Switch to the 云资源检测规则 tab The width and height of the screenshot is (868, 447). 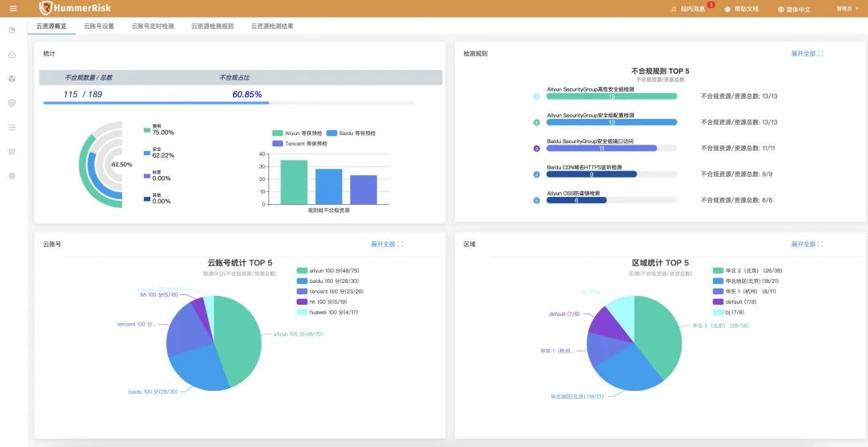pyautogui.click(x=212, y=26)
